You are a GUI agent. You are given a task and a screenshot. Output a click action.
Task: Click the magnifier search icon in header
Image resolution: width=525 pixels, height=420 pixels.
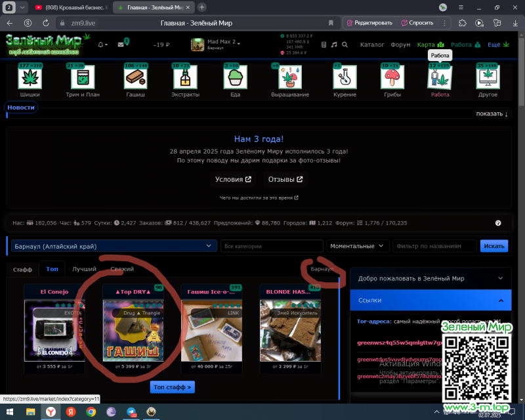pos(345,45)
